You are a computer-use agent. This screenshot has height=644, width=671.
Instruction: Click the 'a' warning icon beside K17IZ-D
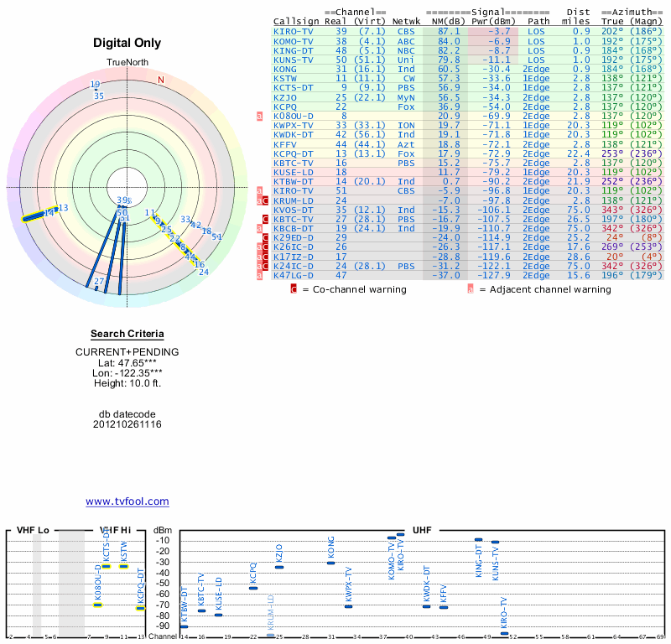259,257
